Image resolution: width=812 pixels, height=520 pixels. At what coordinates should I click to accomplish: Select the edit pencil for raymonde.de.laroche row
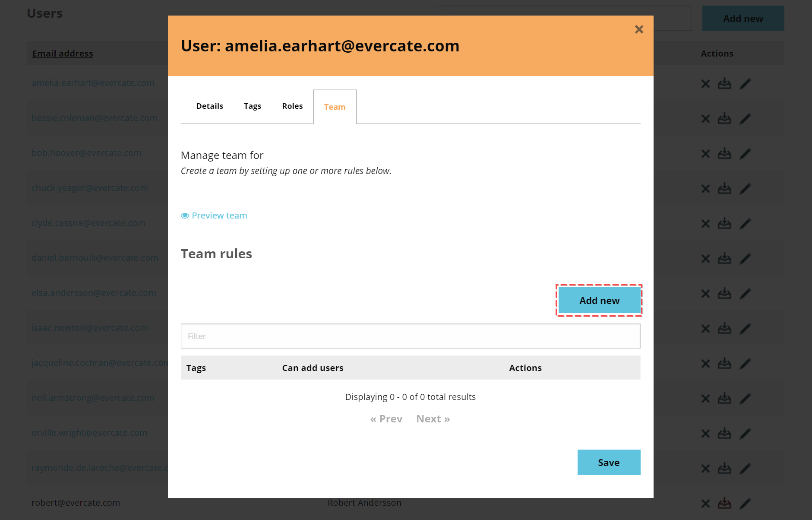[746, 468]
